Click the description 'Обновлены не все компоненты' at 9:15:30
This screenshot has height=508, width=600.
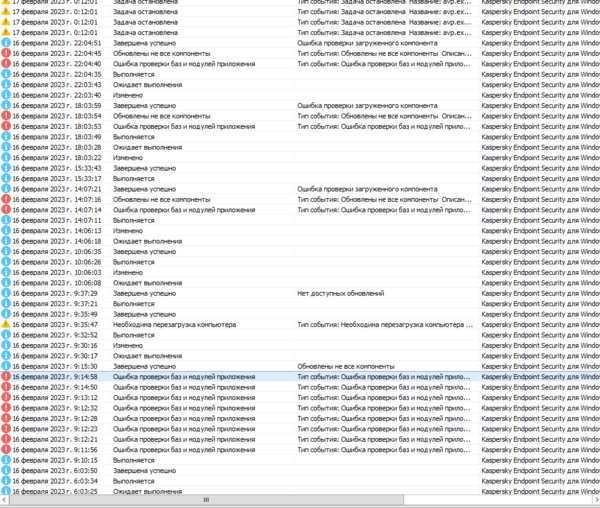pyautogui.click(x=346, y=366)
